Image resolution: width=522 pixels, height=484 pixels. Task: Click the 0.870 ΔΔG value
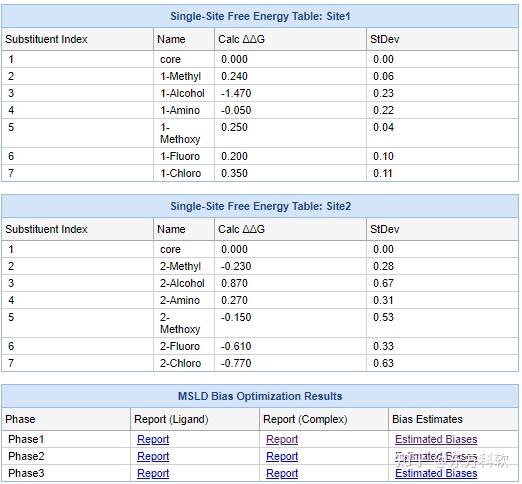coord(234,283)
